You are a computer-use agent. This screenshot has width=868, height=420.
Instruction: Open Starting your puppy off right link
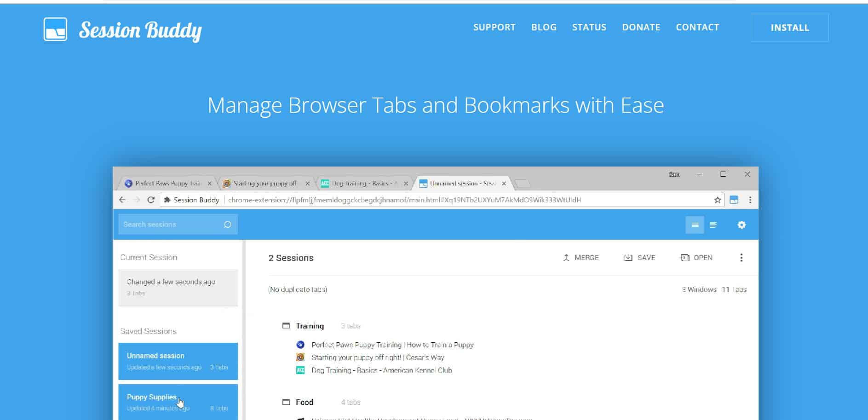378,357
